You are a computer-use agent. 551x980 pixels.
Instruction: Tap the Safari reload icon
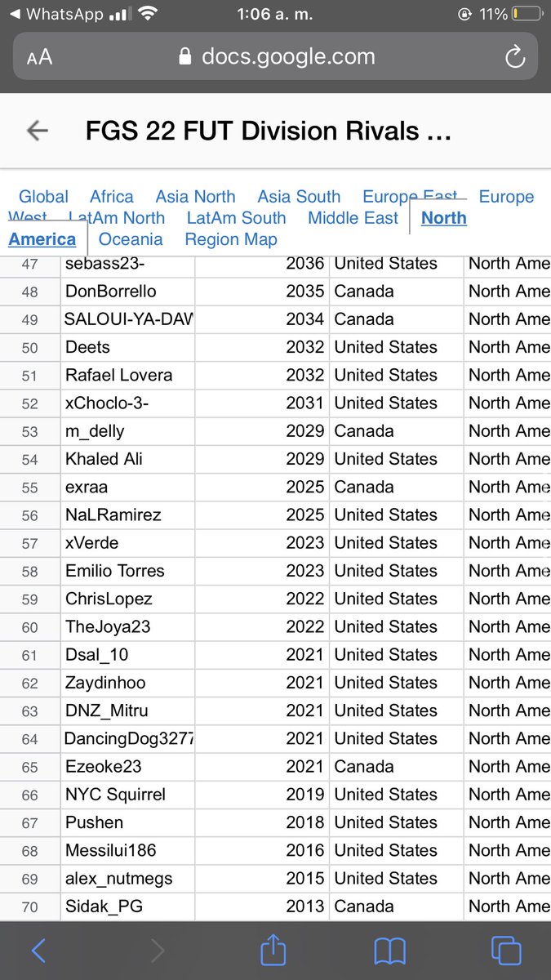point(514,56)
